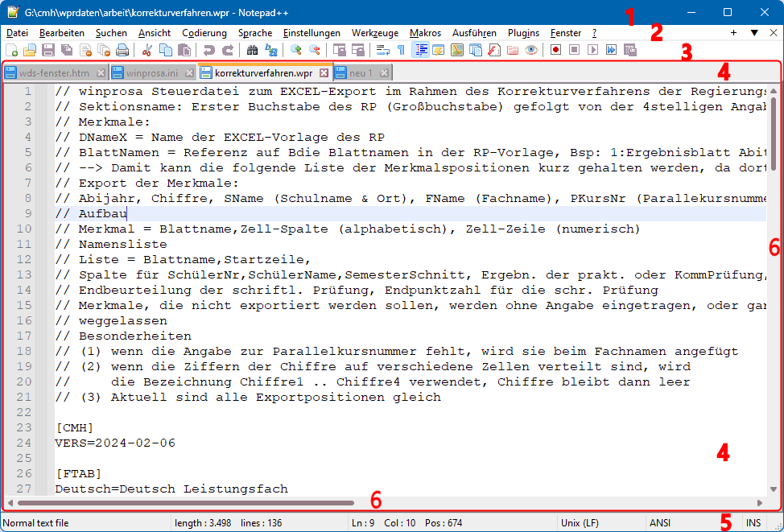Switch to the winprosa.ini tab

pos(151,72)
